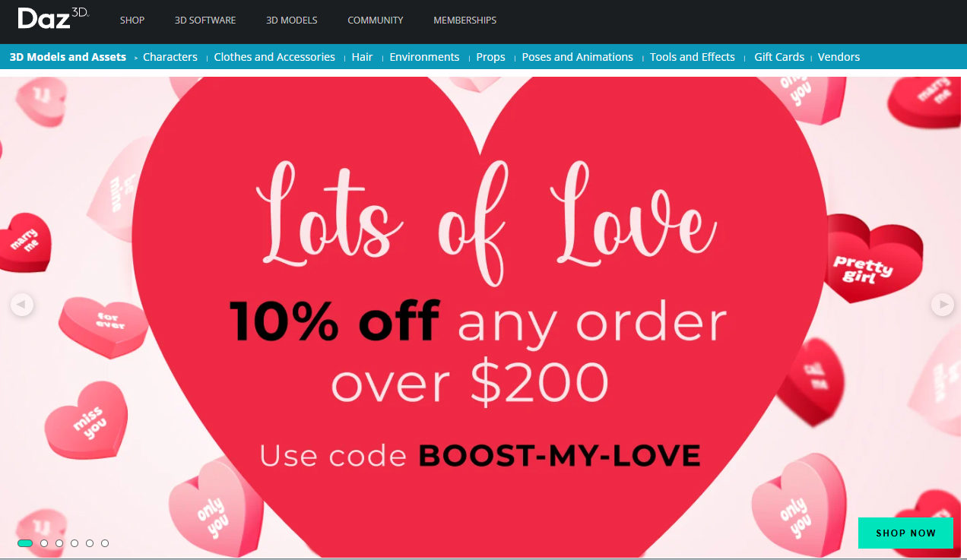Open the 3D SOFTWARE menu
The image size is (967, 560).
coord(205,21)
